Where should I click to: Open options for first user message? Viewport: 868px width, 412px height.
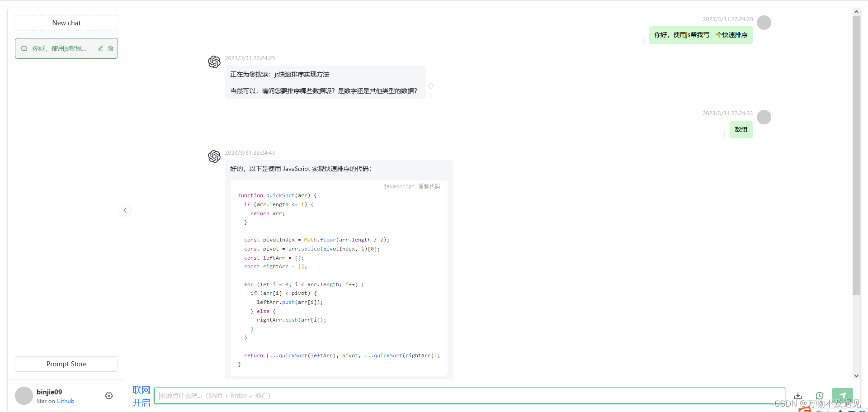(644, 41)
